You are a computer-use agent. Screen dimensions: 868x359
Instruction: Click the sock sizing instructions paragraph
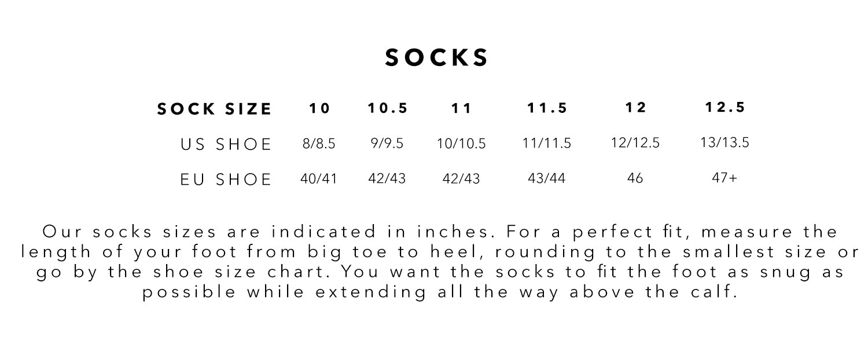[x=439, y=262]
